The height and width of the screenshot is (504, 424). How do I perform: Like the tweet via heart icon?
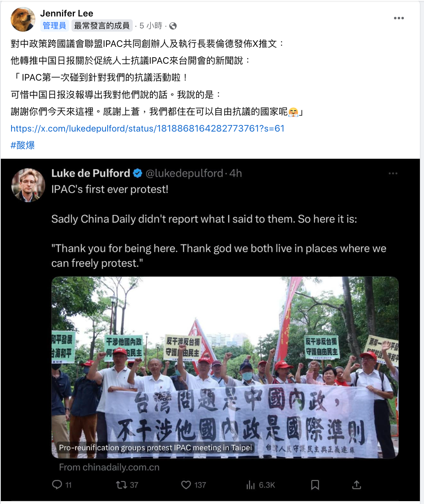click(x=186, y=485)
